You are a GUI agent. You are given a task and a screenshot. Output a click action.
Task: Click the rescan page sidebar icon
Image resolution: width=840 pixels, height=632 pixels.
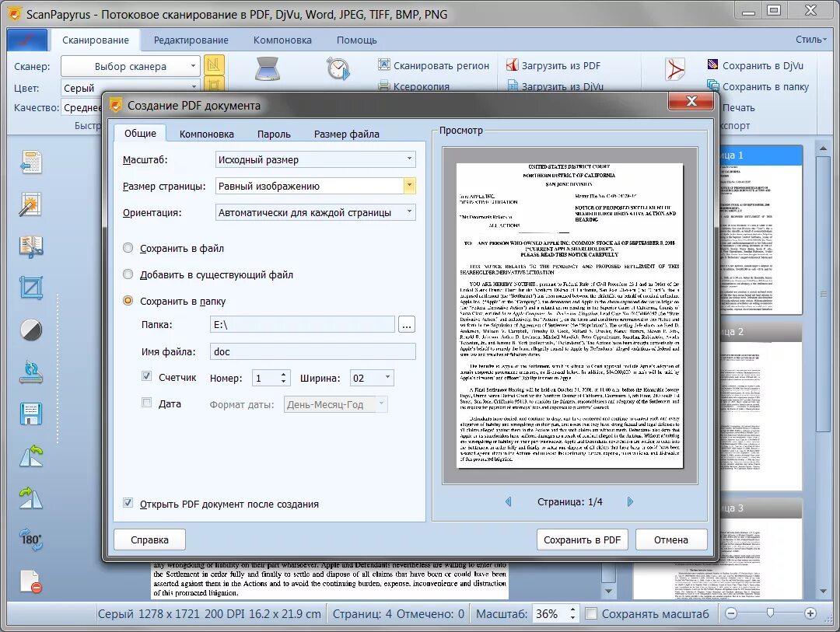click(x=30, y=372)
